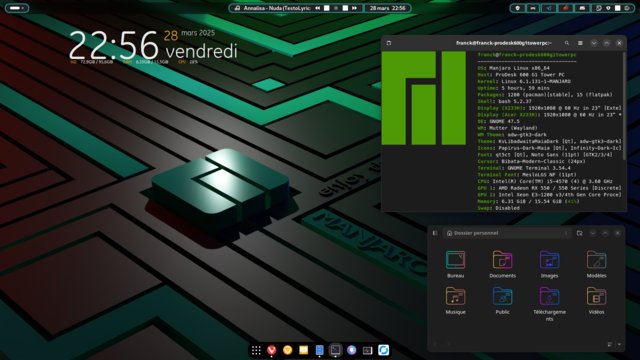Screen dimensions: 640x360
Task: Click the power icon in top bar
Action: click(x=627, y=8)
